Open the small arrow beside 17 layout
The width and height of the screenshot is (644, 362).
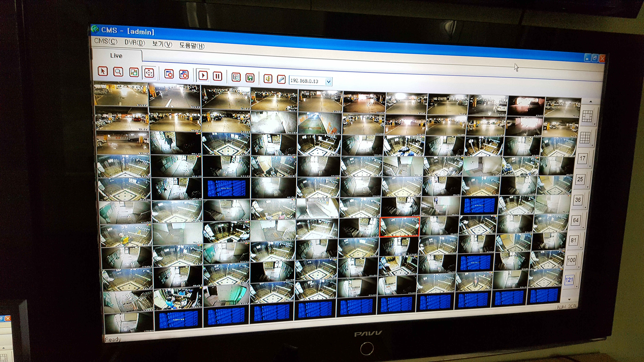pyautogui.click(x=590, y=166)
